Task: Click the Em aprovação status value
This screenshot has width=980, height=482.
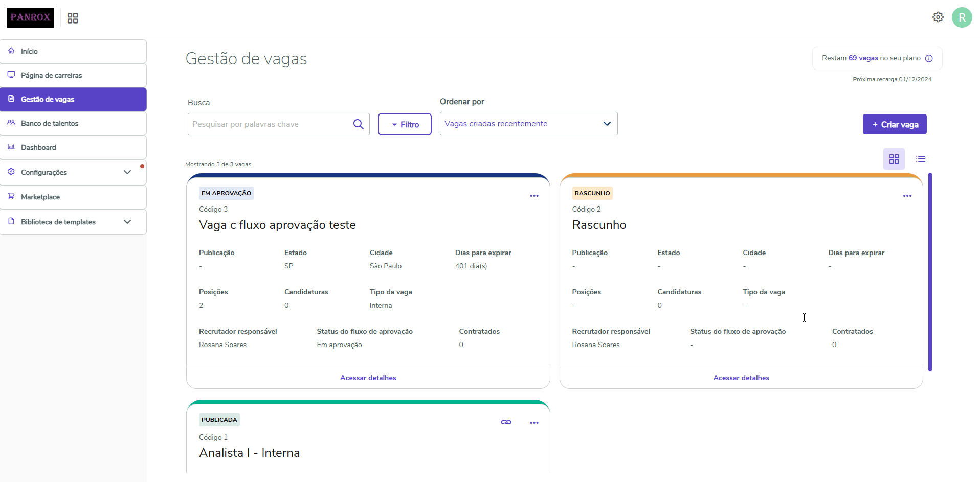Action: pos(339,345)
